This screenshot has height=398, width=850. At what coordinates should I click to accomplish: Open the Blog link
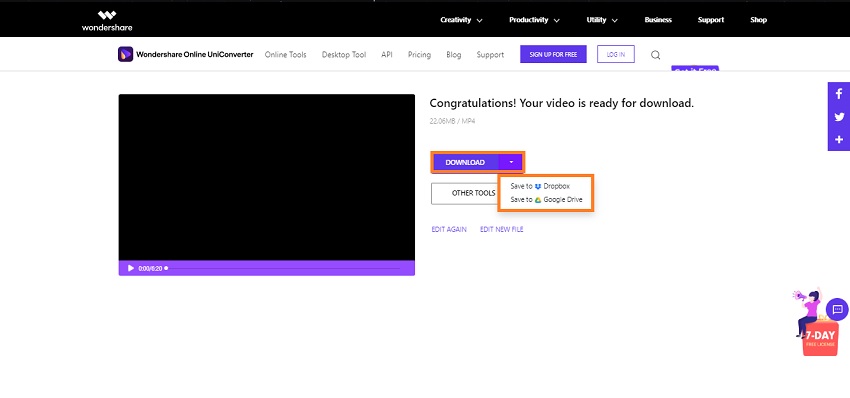(454, 55)
